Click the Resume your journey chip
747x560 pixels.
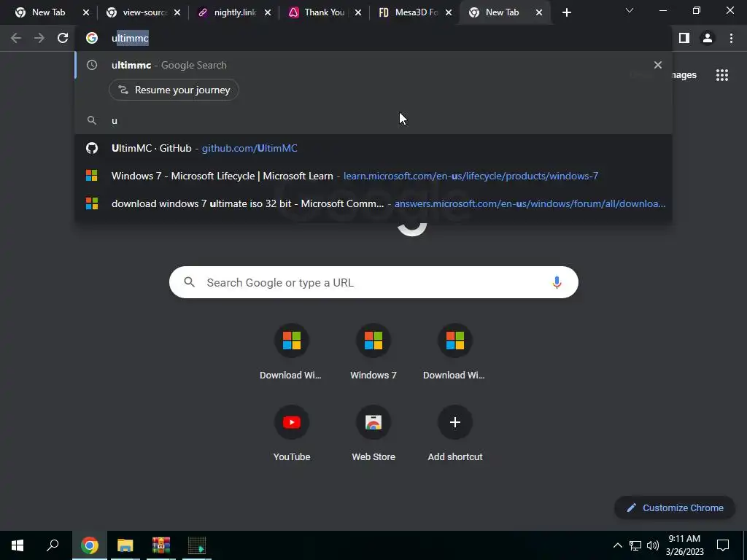(x=174, y=90)
